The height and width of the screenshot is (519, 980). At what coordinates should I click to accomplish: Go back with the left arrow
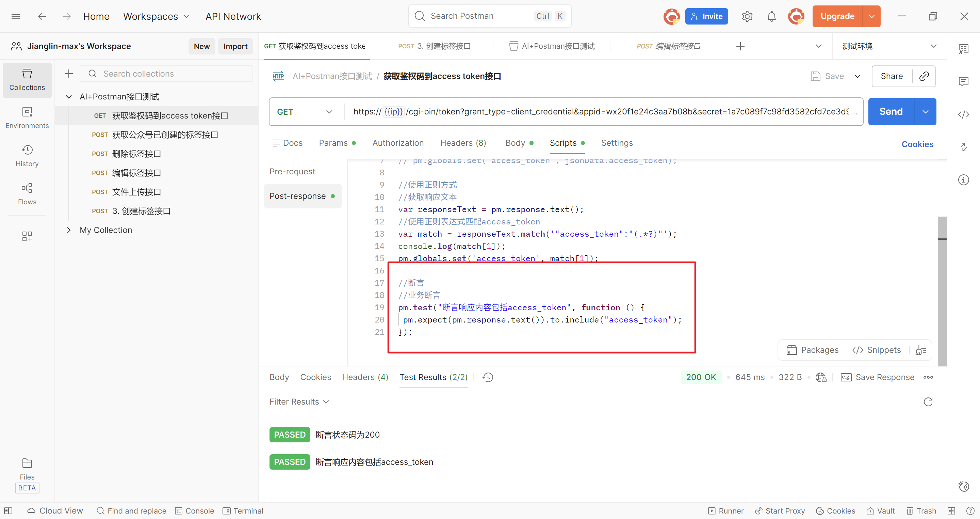point(42,16)
